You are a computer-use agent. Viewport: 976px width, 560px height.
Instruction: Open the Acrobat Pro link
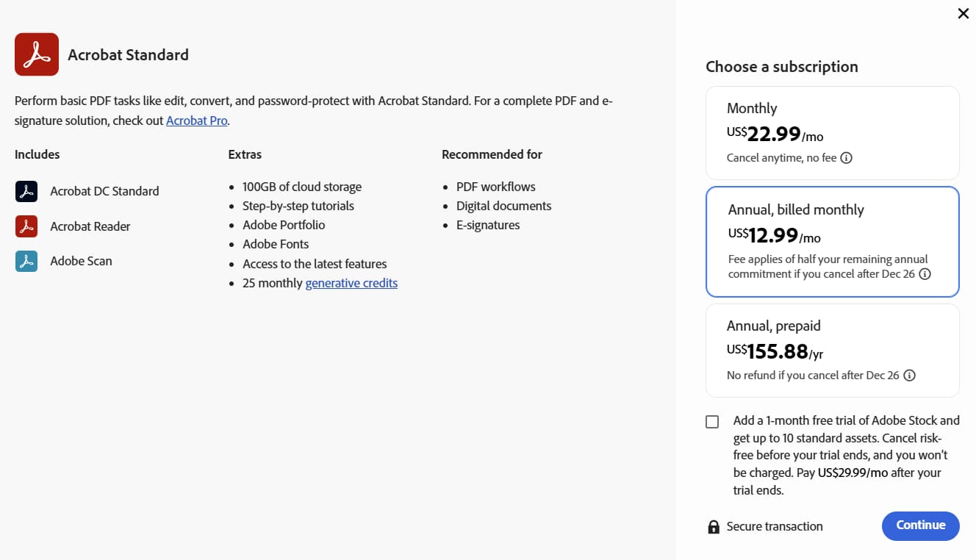(x=196, y=120)
